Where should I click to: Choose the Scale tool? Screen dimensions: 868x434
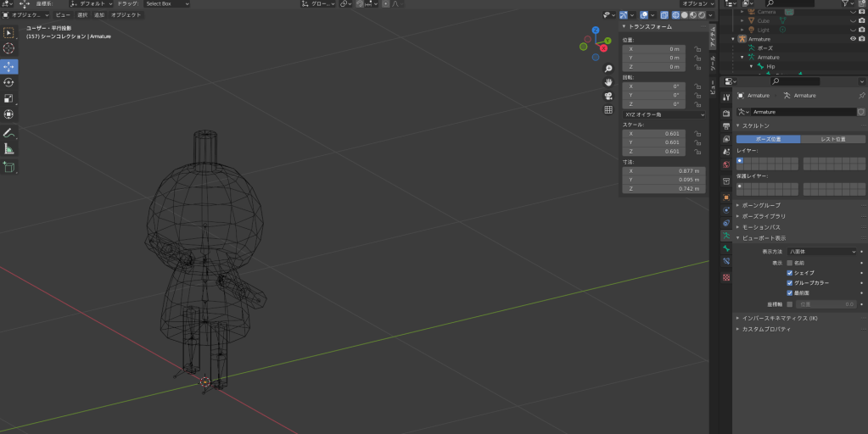point(8,98)
